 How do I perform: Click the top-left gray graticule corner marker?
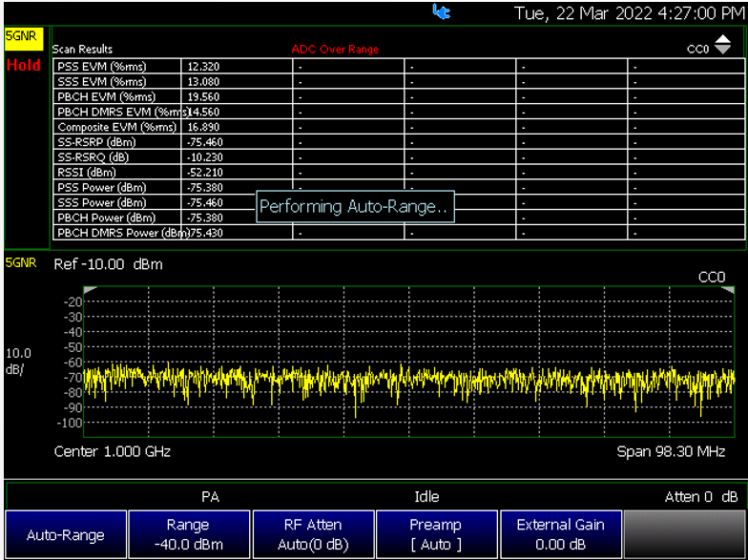(90, 290)
